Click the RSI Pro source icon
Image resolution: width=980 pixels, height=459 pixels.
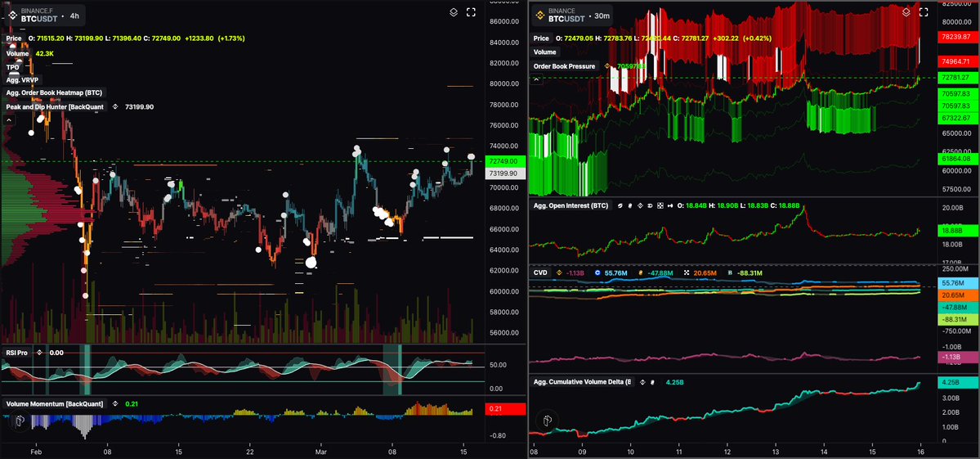[x=40, y=353]
